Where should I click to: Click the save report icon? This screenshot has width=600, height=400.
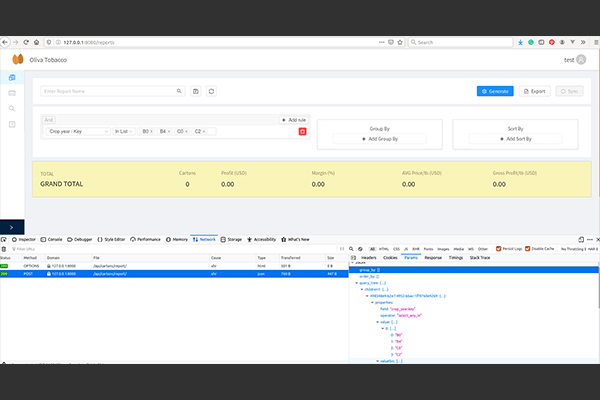point(195,91)
